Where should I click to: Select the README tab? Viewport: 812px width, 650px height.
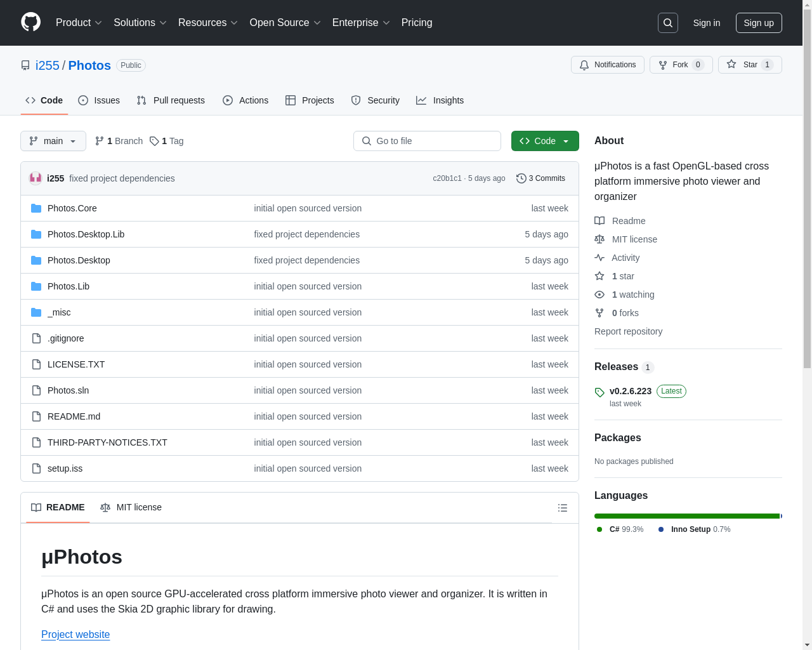[x=58, y=507]
